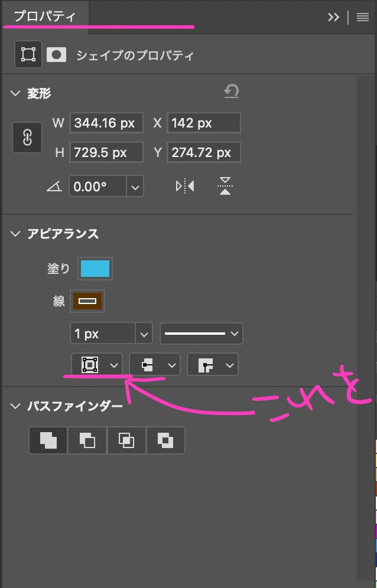Collapse the 変形 section
The image size is (377, 588).
click(x=15, y=93)
